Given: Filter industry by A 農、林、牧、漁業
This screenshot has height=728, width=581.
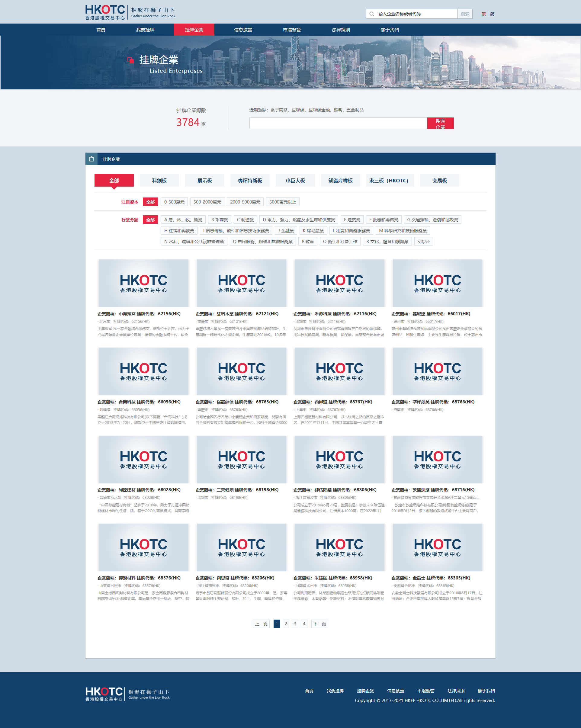Looking at the screenshot, I should click(183, 220).
